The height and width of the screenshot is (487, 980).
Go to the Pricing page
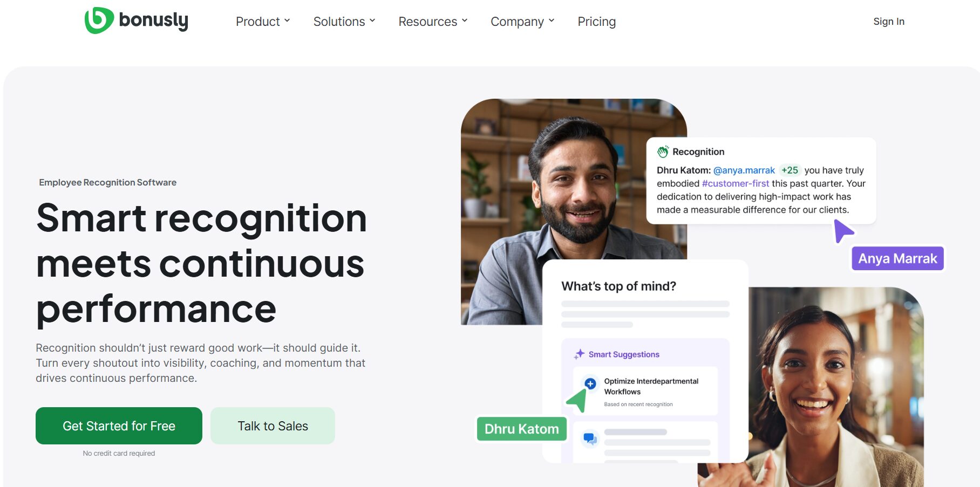click(x=596, y=22)
